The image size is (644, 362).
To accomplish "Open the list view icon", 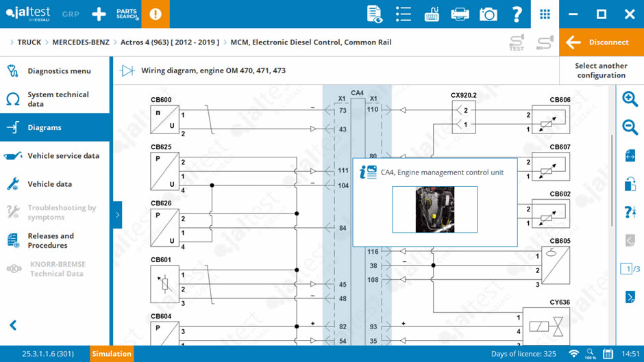I will tap(404, 14).
